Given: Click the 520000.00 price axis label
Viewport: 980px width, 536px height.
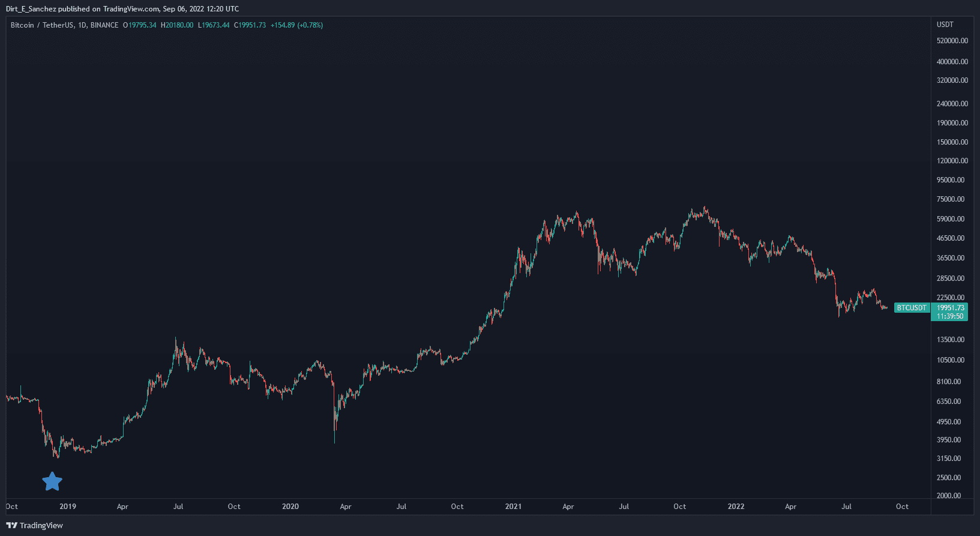Looking at the screenshot, I should 952,41.
